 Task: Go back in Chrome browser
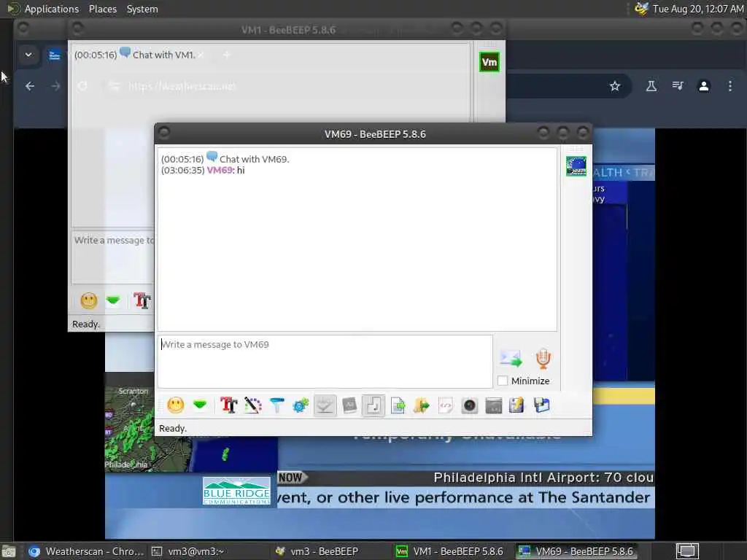tap(30, 86)
